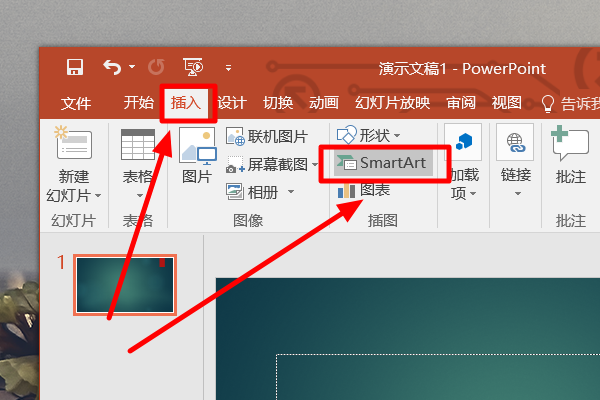Click the 加载项 add-ins icon

(463, 142)
